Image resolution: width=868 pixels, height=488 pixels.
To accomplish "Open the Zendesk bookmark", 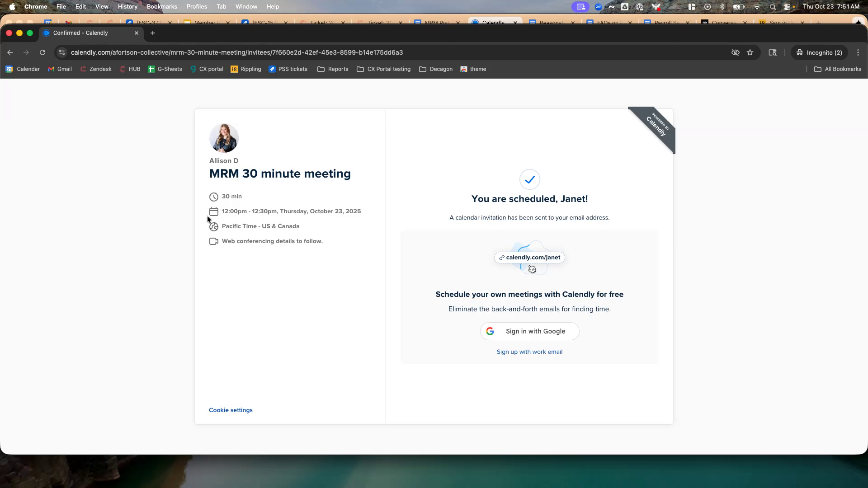I will tap(95, 69).
